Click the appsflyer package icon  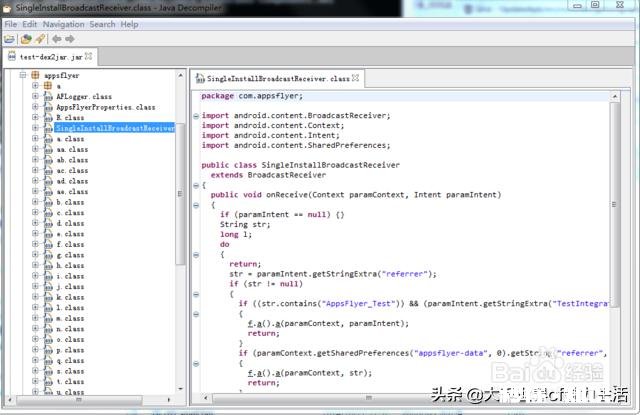[36, 75]
